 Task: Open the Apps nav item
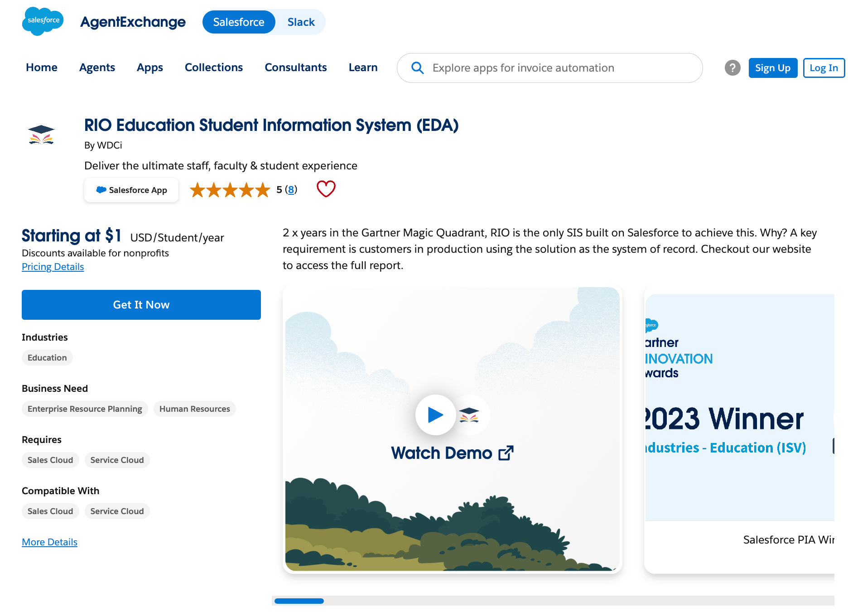[150, 67]
